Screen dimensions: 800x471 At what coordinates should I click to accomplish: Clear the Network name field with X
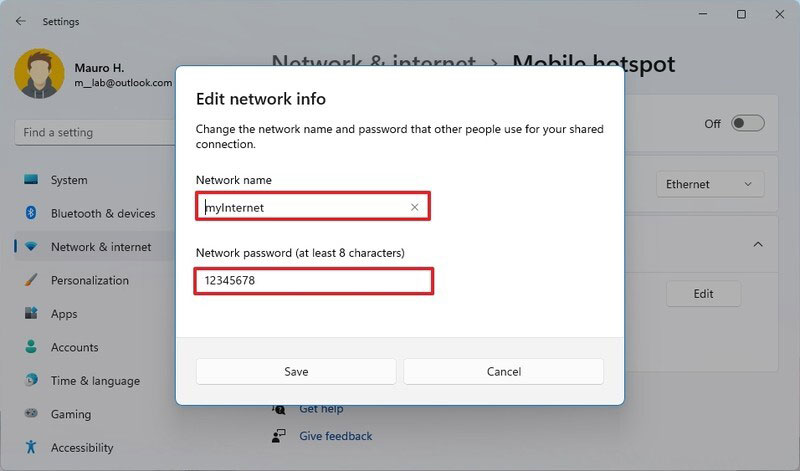(x=414, y=207)
